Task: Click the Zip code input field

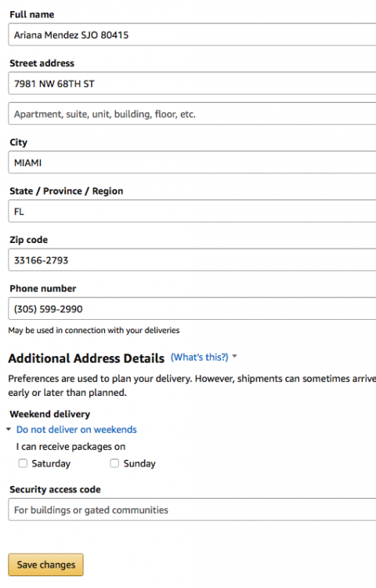Action: point(192,260)
